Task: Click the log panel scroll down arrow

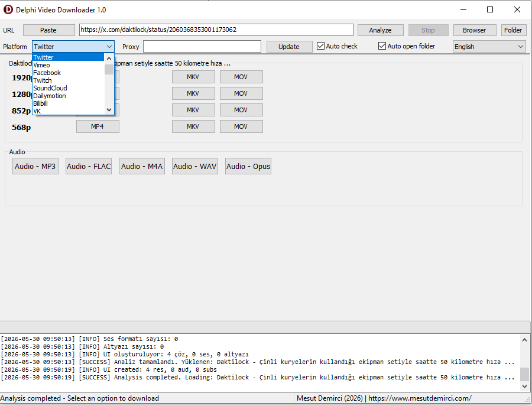Action: [x=524, y=386]
